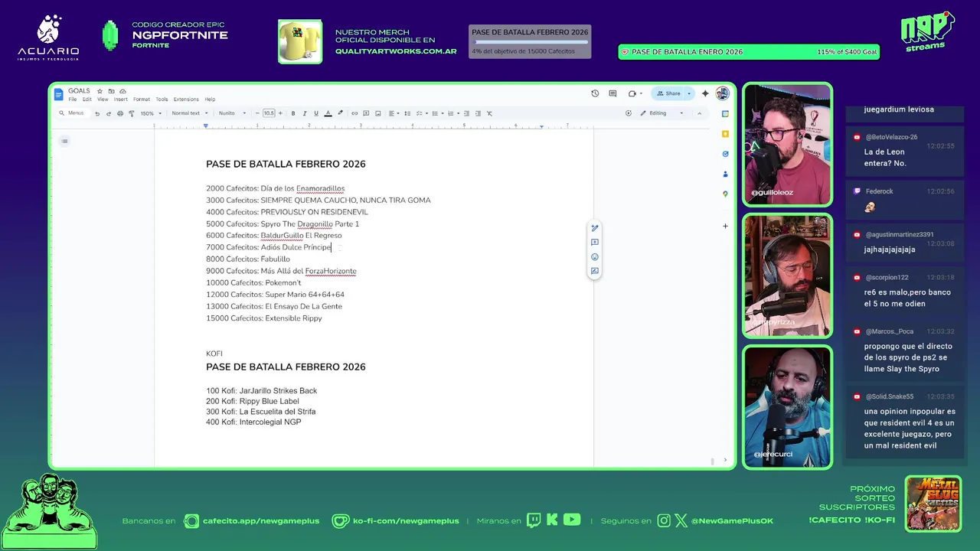Redo the last action
Image resolution: width=980 pixels, height=551 pixels.
[109, 113]
